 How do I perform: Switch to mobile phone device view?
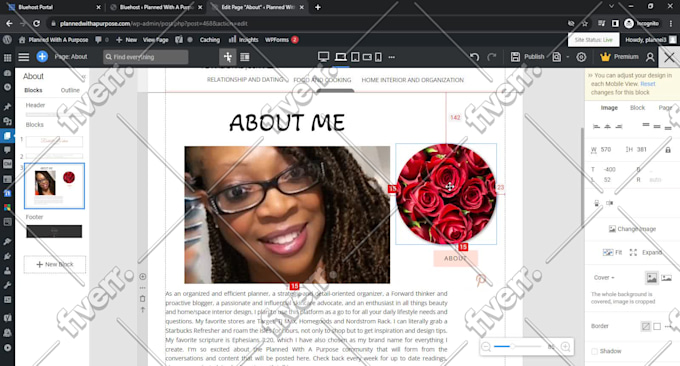(378, 57)
